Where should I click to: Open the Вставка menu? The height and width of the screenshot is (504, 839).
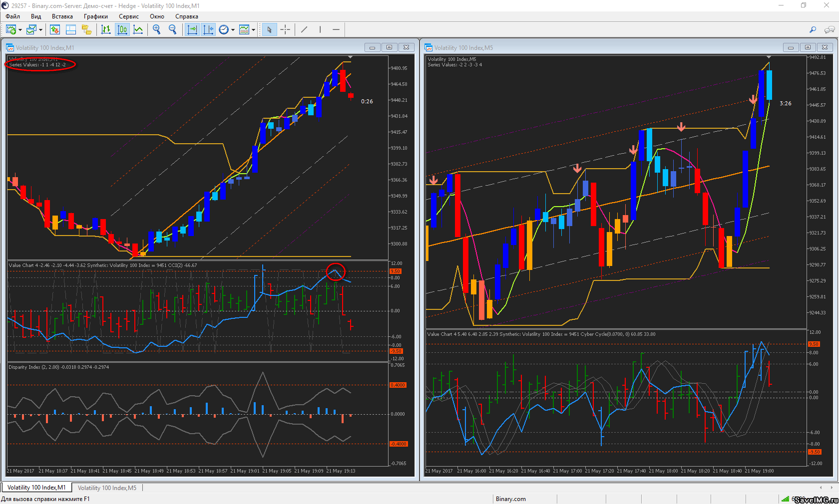tap(62, 16)
